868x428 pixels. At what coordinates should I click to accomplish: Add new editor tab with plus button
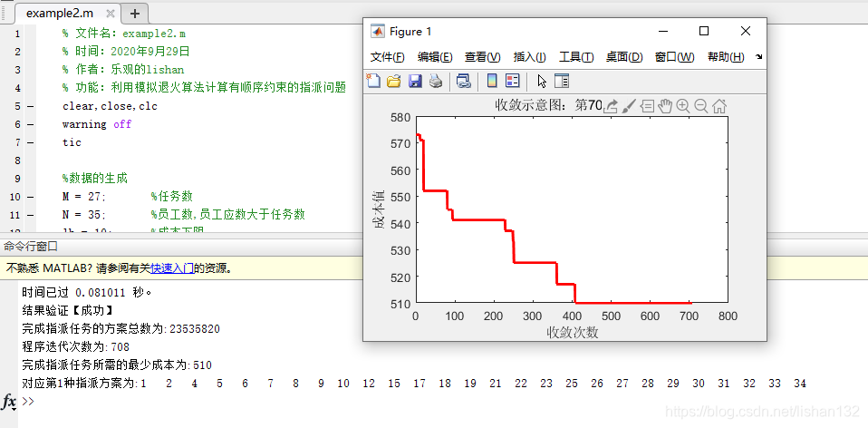point(134,14)
